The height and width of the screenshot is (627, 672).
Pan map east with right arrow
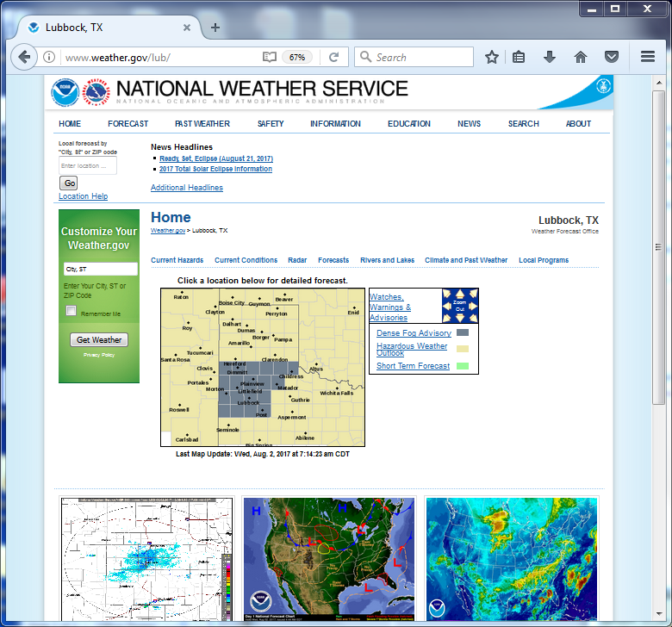pos(473,306)
